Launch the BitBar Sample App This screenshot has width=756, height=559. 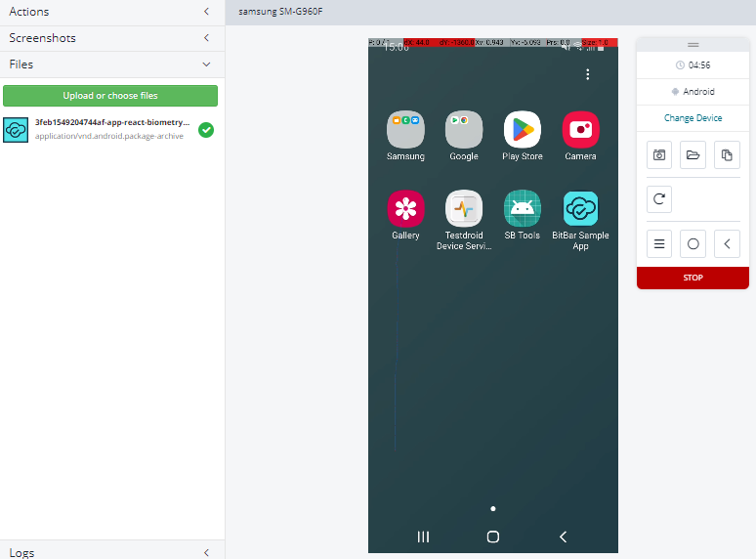580,209
